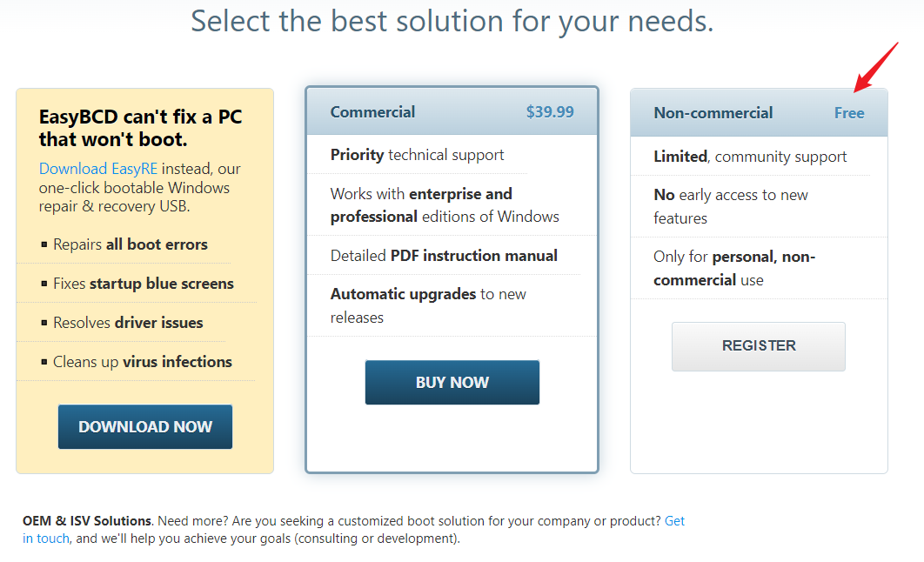
Task: Click the Priority technical support feature
Action: 417,155
